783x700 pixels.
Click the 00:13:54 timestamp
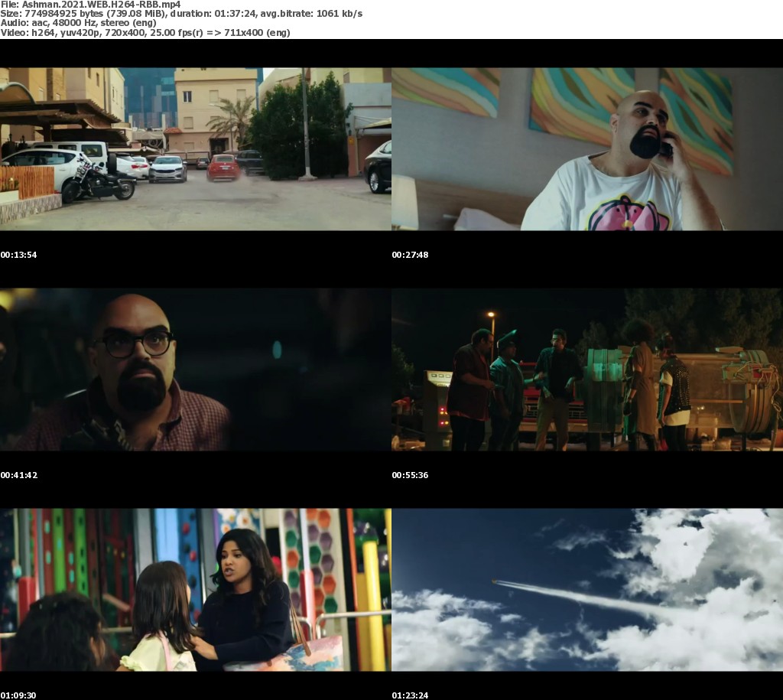(x=18, y=255)
